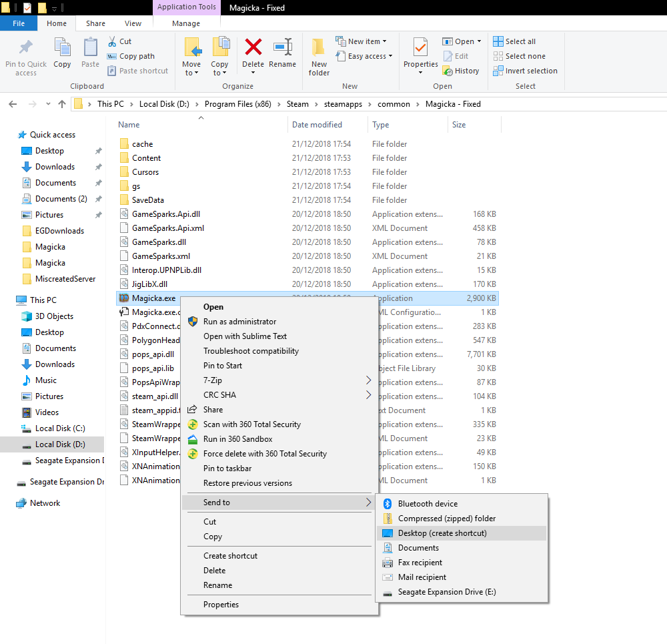Switch to the Share ribbon tab
The image size is (667, 644).
[95, 23]
